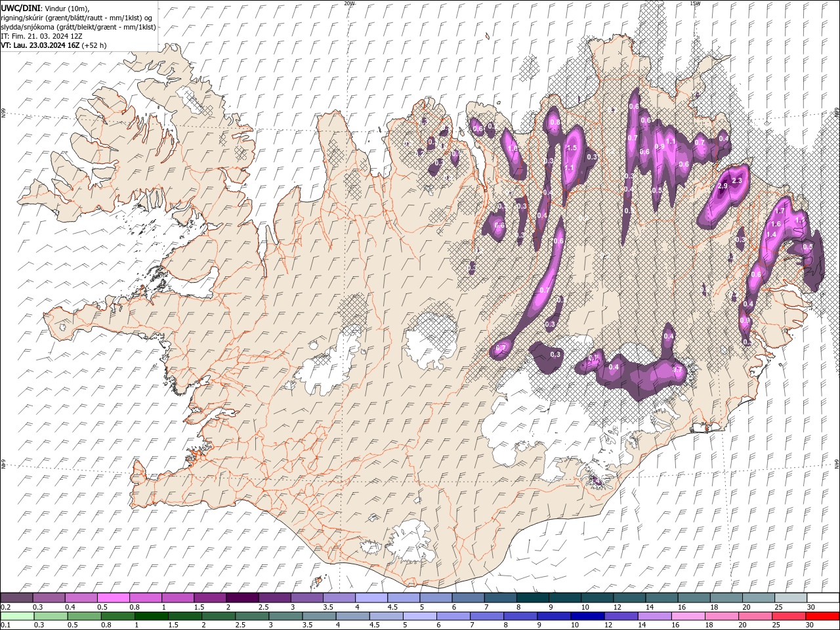Click the 'slydda/snjókoma' legend description line
The image size is (840, 630).
point(78,27)
